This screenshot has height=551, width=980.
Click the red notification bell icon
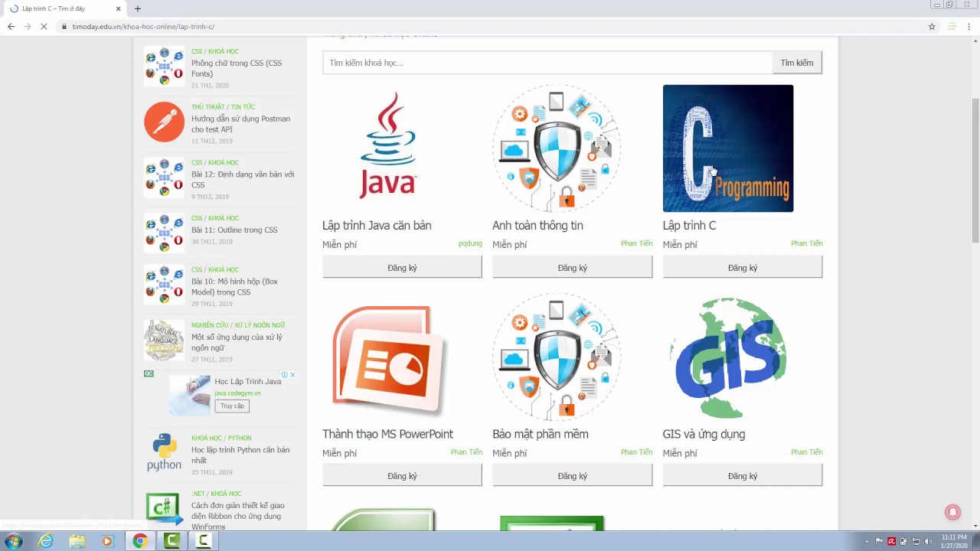point(953,512)
